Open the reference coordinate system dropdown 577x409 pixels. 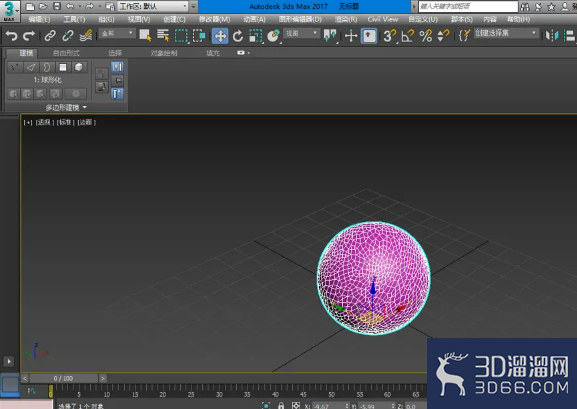301,34
